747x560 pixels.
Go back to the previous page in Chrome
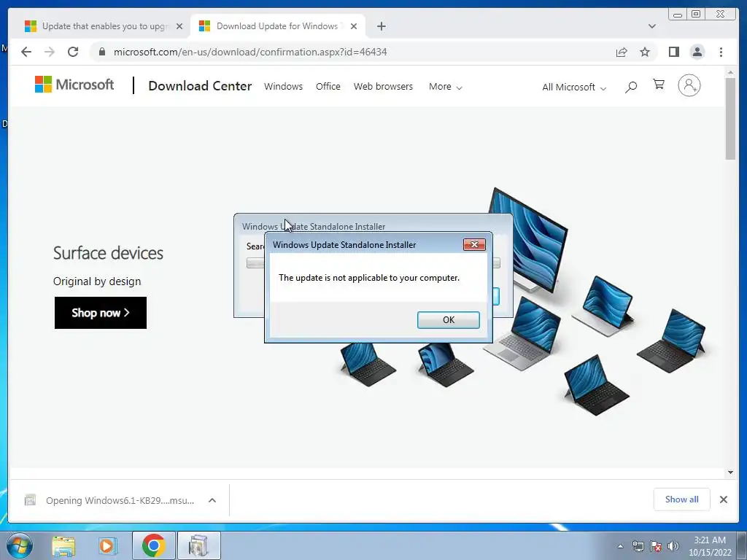coord(26,52)
